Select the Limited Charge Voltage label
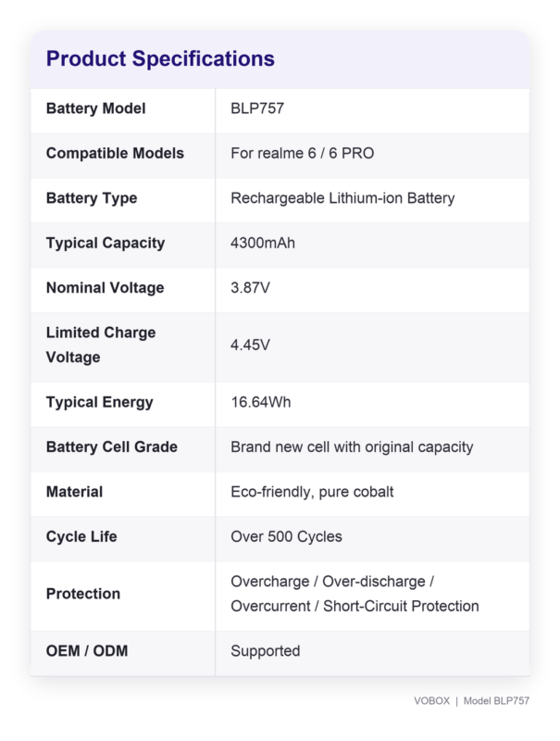The width and height of the screenshot is (560, 741). click(101, 345)
